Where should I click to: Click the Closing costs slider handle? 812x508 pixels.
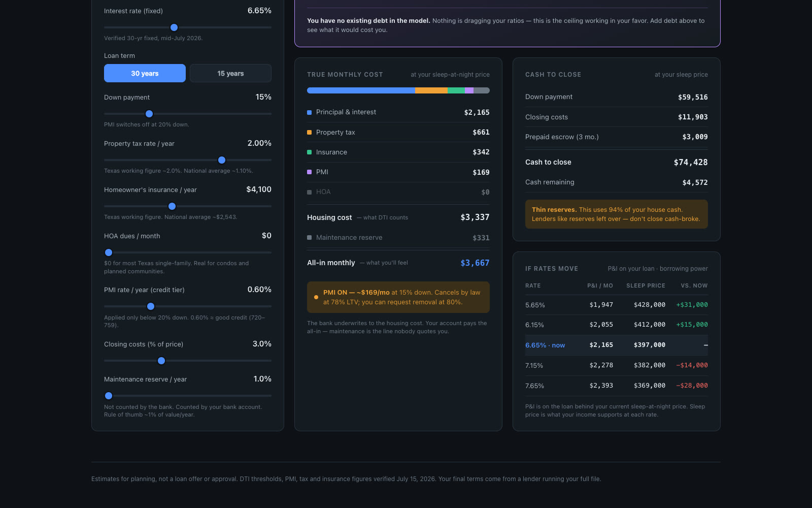click(x=161, y=361)
